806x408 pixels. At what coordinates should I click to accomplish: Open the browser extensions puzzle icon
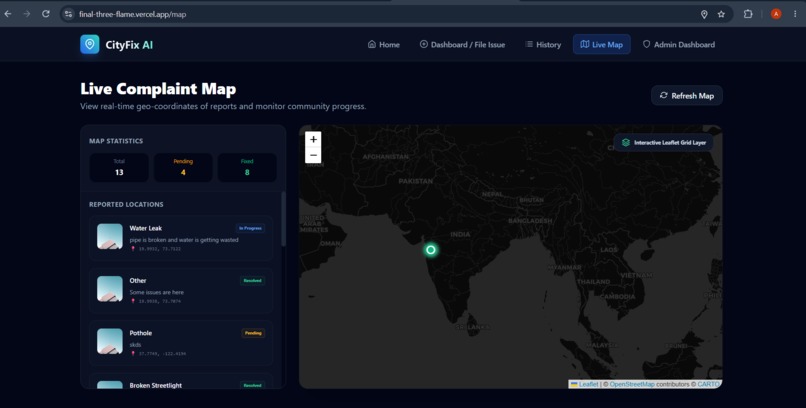point(748,14)
